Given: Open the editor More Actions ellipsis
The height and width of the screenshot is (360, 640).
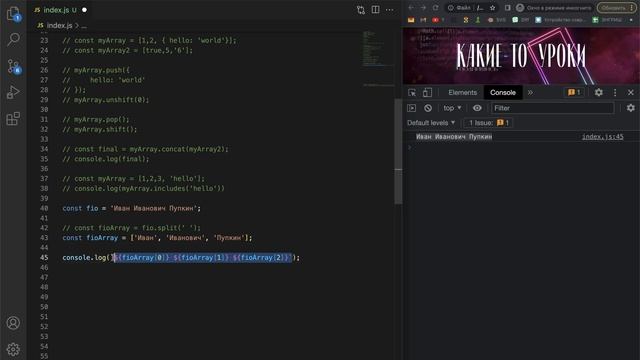Looking at the screenshot, I should pos(390,9).
